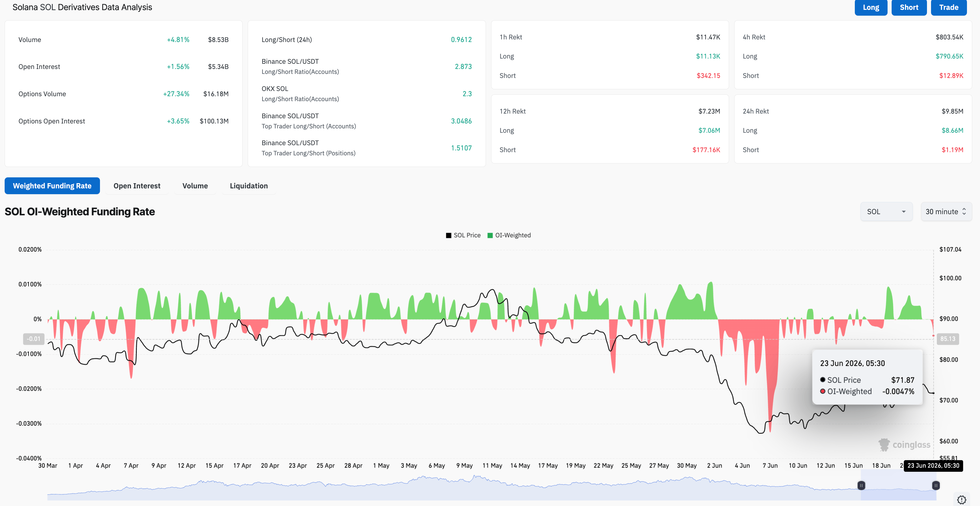Screen dimensions: 980x506
Task: Toggle the OI-Weighted legend series
Action: point(509,235)
